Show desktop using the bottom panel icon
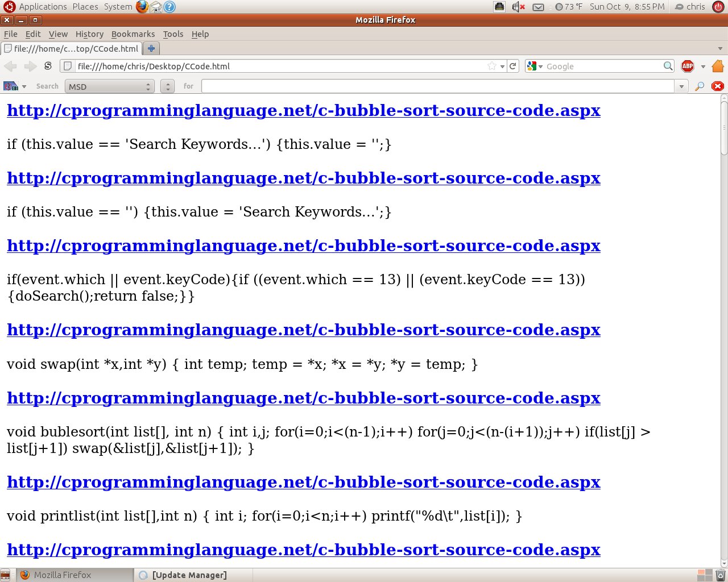The height and width of the screenshot is (582, 728). (6, 575)
